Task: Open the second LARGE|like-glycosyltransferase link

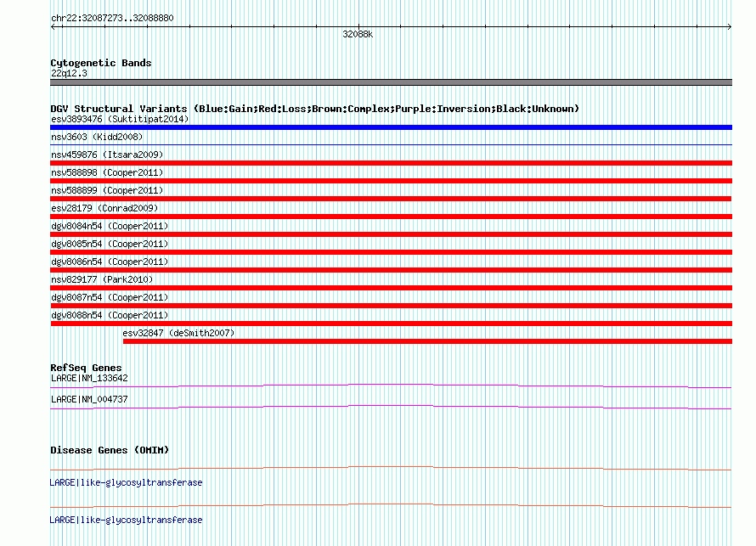Action: point(126,520)
